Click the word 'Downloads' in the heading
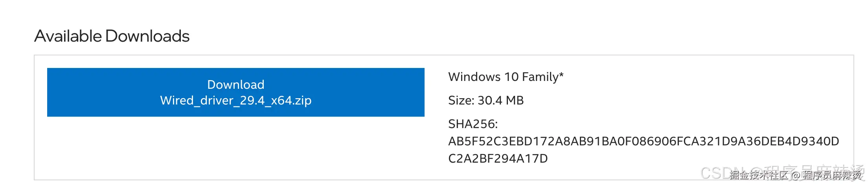Viewport: 868px width, 187px height. [147, 36]
